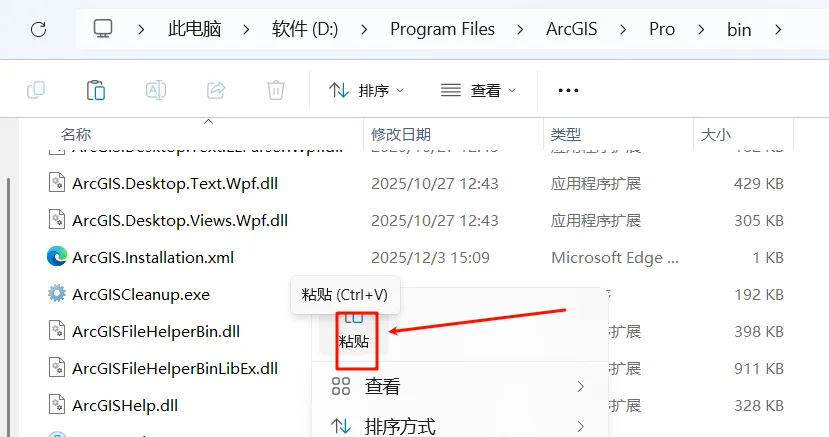Go to Program Files in breadcrumb
829x437 pixels.
443,29
